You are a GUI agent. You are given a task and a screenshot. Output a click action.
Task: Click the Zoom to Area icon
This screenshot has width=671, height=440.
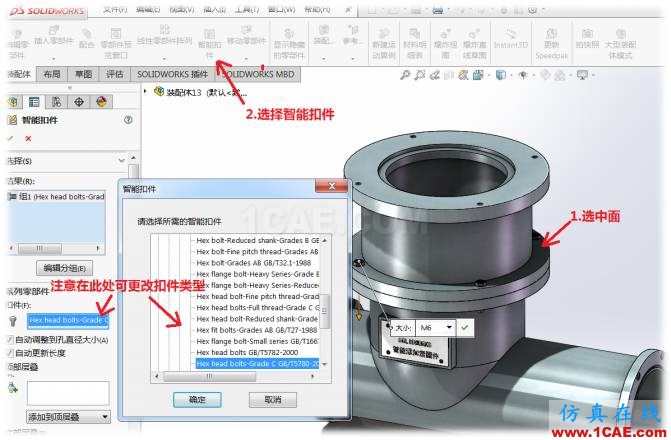(420, 75)
